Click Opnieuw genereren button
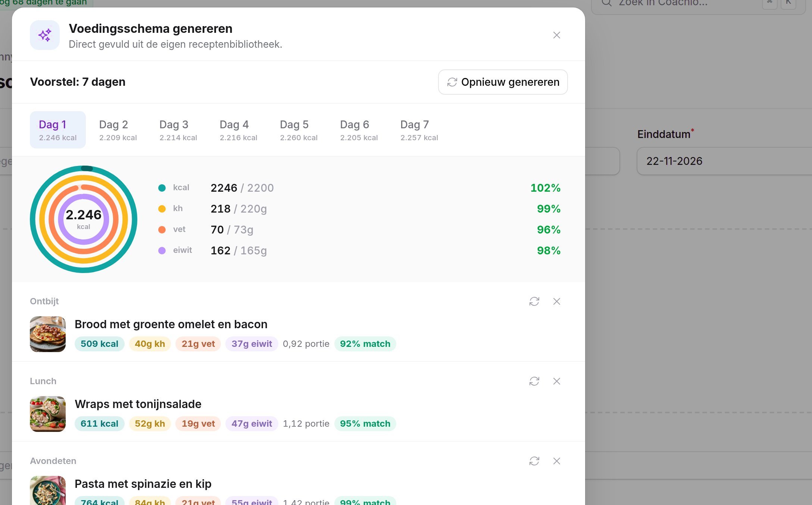The height and width of the screenshot is (505, 812). point(503,82)
